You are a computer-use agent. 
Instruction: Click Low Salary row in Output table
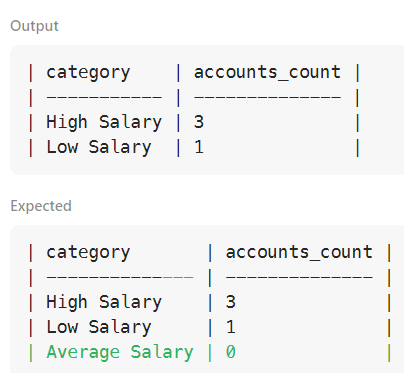pos(194,147)
